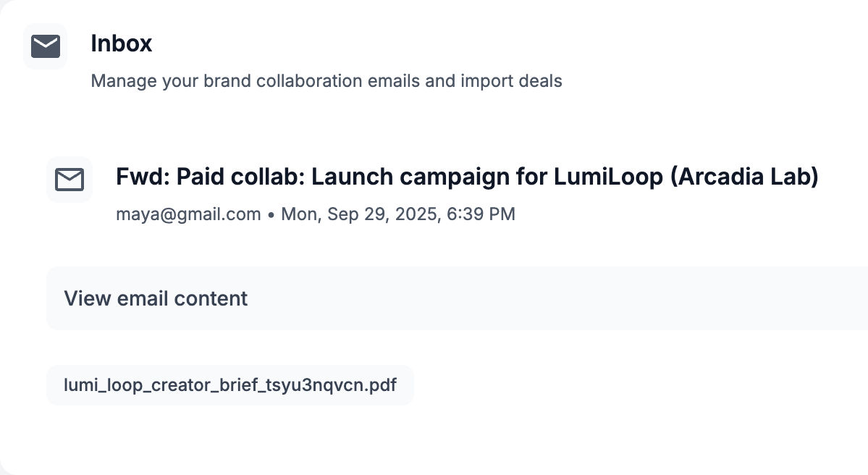Open the Fwd: Paid collab email subject
This screenshot has height=475, width=868.
click(467, 177)
